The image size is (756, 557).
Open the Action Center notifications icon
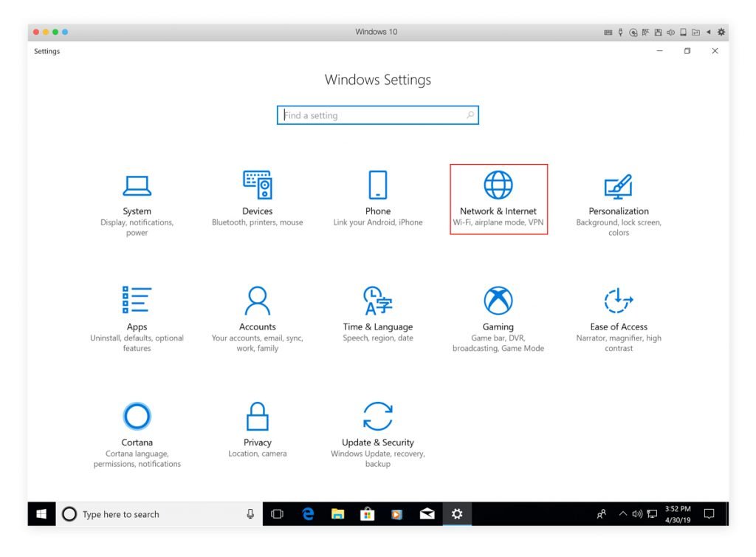point(709,514)
